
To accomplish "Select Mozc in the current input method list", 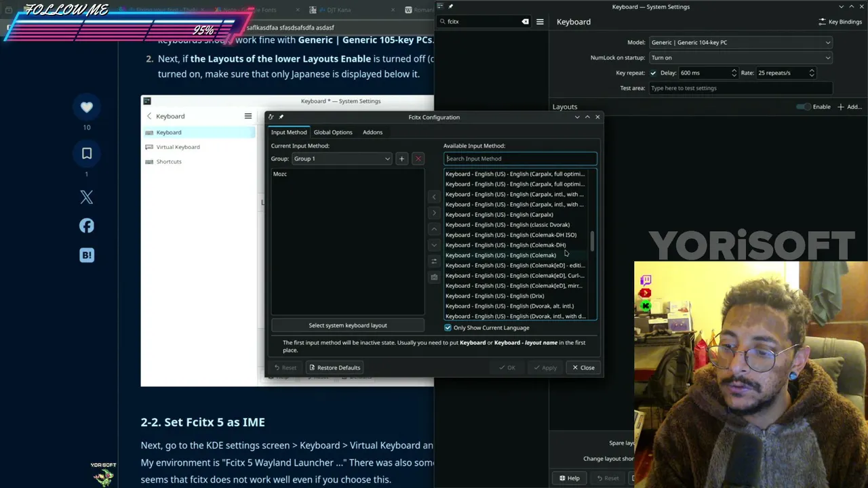I will click(x=348, y=174).
